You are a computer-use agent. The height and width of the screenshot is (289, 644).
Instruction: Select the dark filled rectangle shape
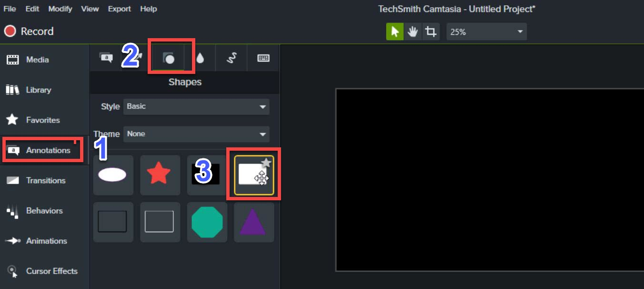pyautogui.click(x=113, y=222)
